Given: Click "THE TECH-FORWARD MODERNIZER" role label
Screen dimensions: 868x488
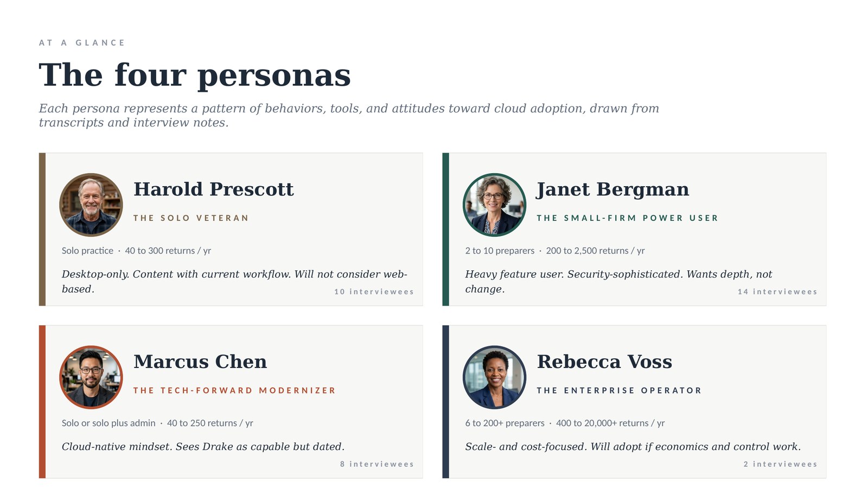Looking at the screenshot, I should point(234,391).
